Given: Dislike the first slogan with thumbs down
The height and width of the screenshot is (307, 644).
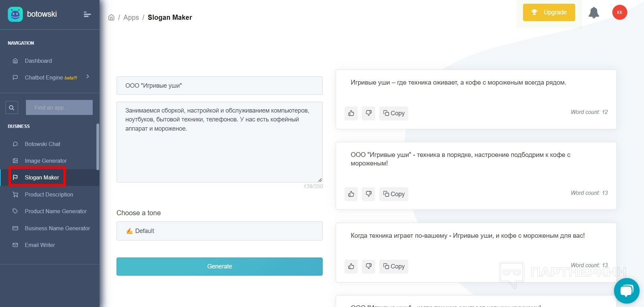Looking at the screenshot, I should click(x=369, y=113).
